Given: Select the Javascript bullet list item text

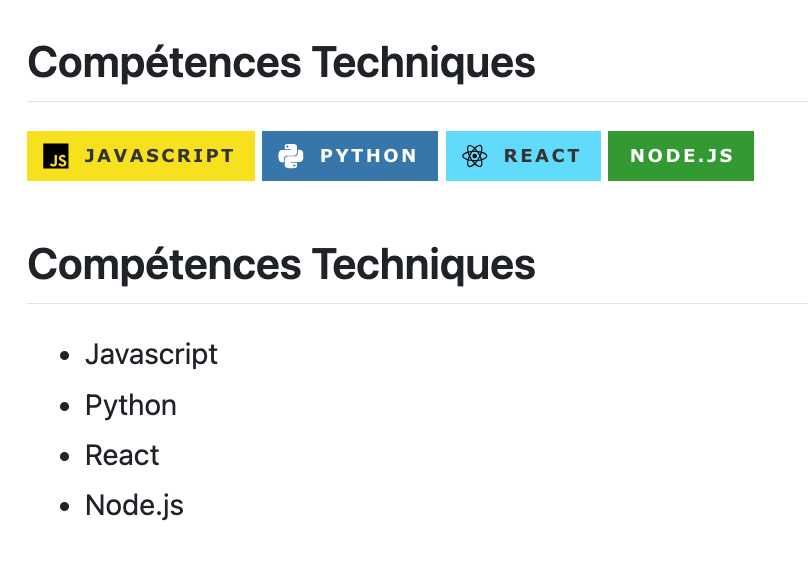Looking at the screenshot, I should coord(151,354).
